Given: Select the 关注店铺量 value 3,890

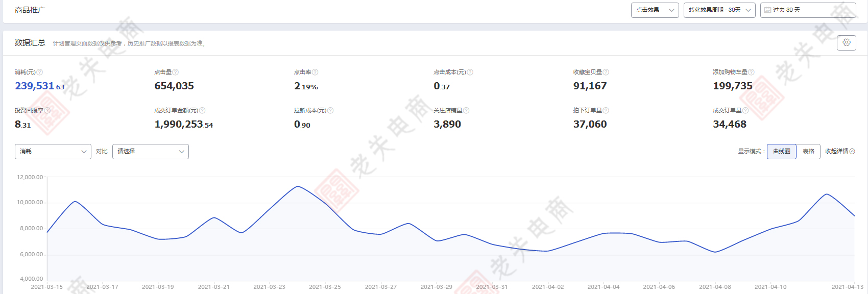Looking at the screenshot, I should tap(447, 125).
